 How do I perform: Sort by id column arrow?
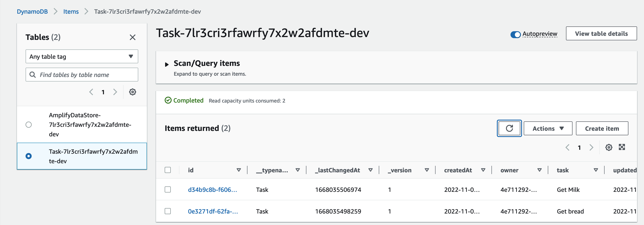click(239, 170)
